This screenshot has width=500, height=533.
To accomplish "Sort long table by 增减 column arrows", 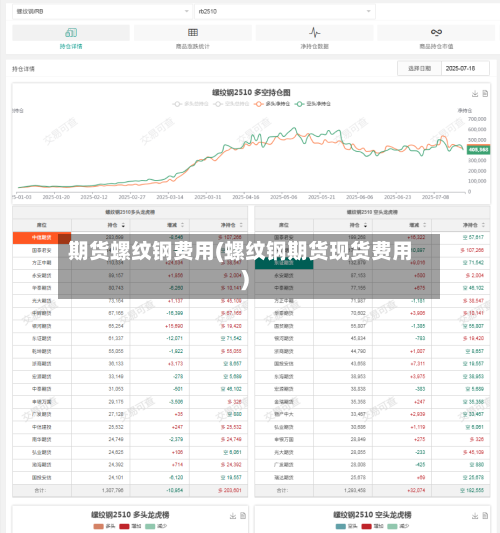I will [183, 225].
